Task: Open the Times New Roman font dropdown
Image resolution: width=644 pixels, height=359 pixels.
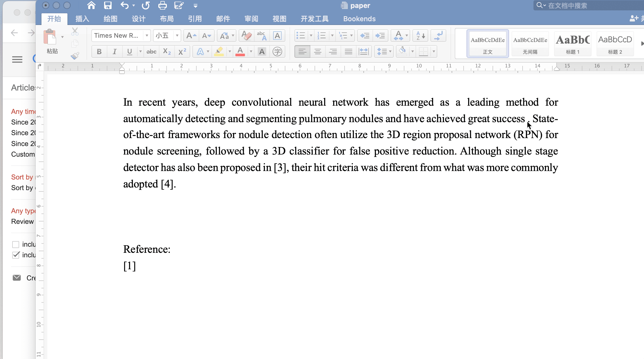Action: point(147,36)
